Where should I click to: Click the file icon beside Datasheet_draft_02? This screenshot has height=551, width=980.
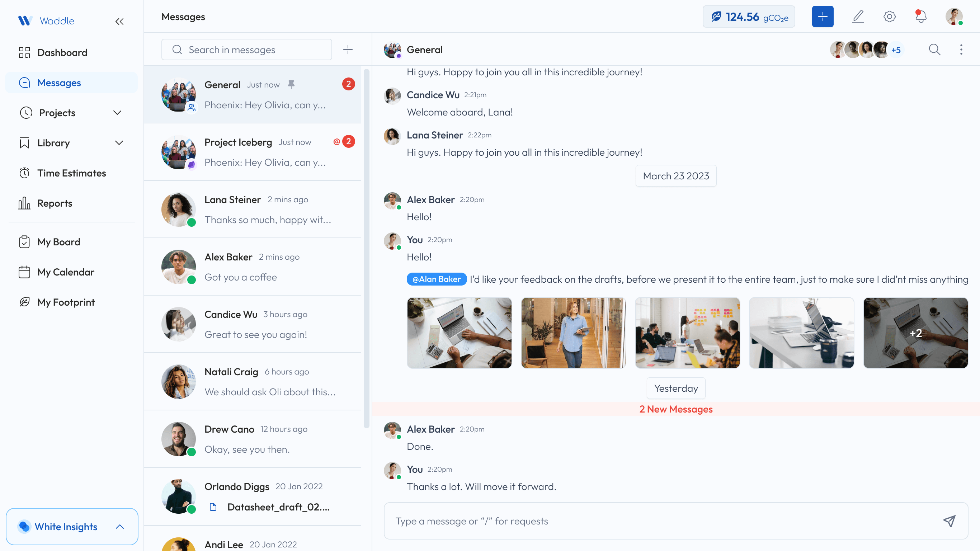coord(213,507)
